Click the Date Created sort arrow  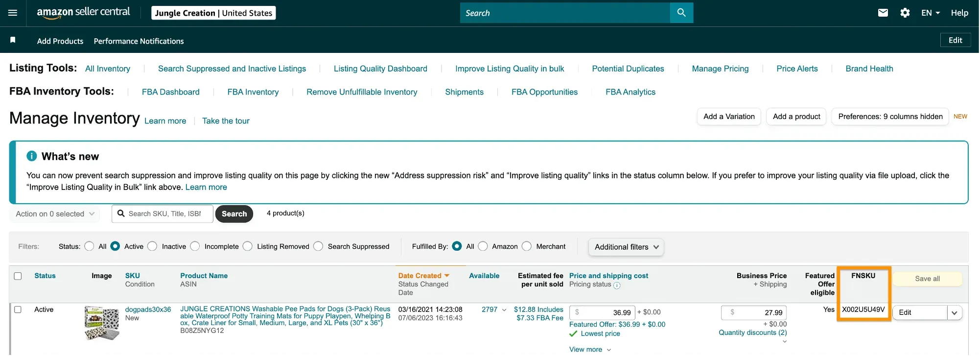point(446,276)
